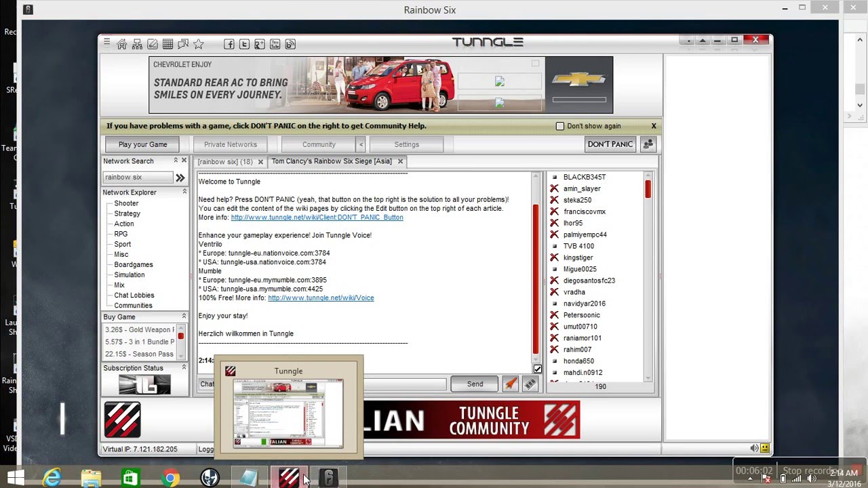Close the Rainbow Six Siege [Asia] tab
The width and height of the screenshot is (868, 488).
click(400, 161)
